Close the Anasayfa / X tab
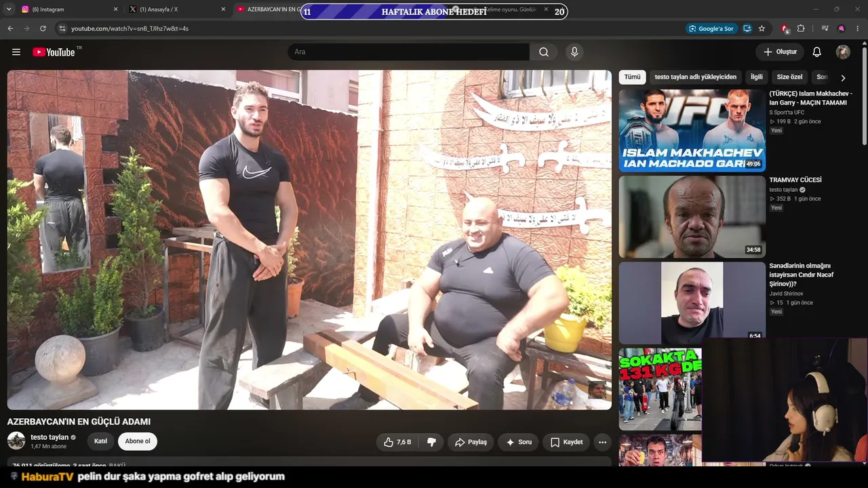868x488 pixels. tap(223, 9)
